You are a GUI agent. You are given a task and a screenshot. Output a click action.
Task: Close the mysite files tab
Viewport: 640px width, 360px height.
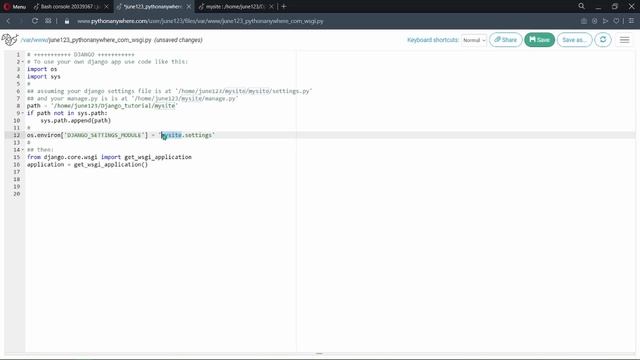[x=271, y=7]
